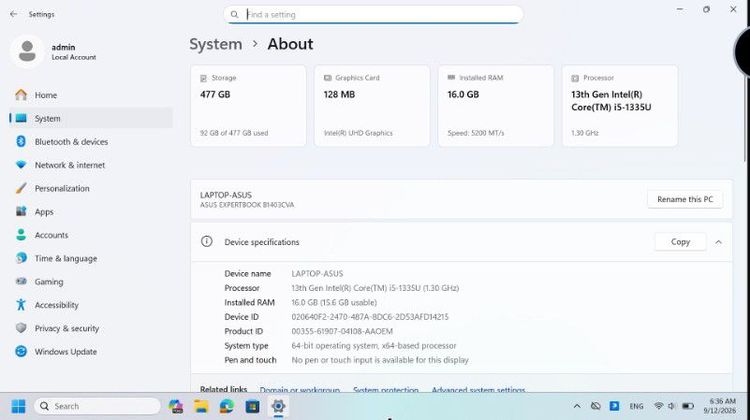750x420 pixels.
Task: Select System in the sidebar
Action: click(x=91, y=118)
